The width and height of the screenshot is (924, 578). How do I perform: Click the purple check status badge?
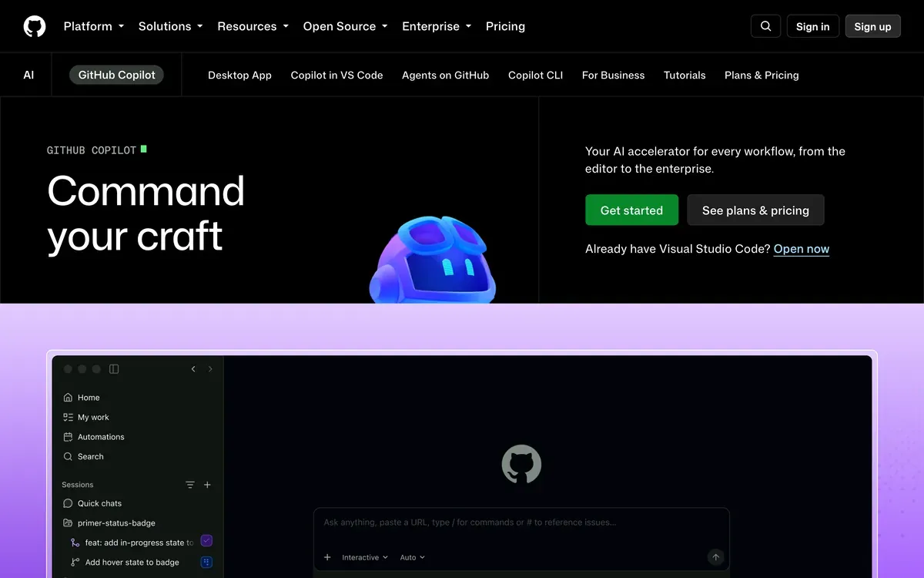click(206, 541)
